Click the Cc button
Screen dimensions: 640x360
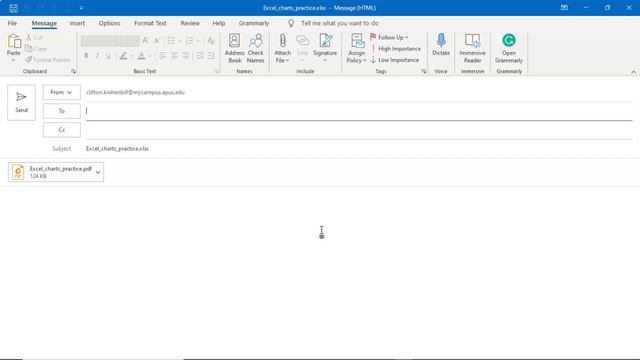(62, 130)
